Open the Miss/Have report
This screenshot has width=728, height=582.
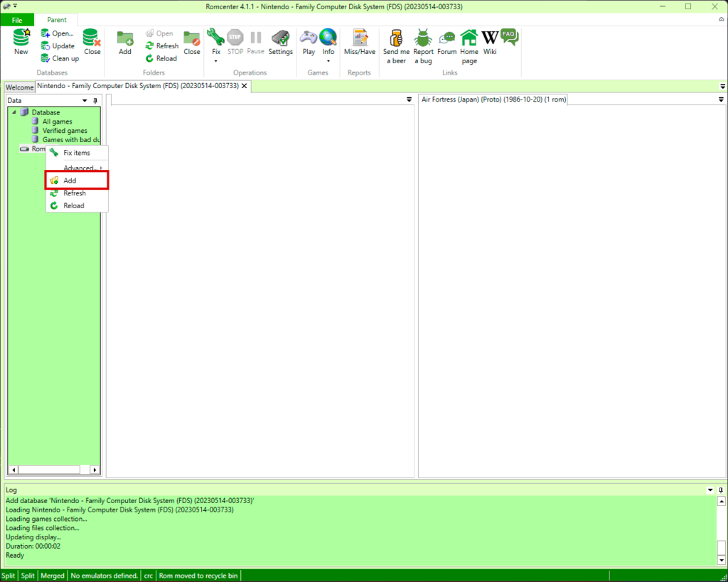[359, 42]
